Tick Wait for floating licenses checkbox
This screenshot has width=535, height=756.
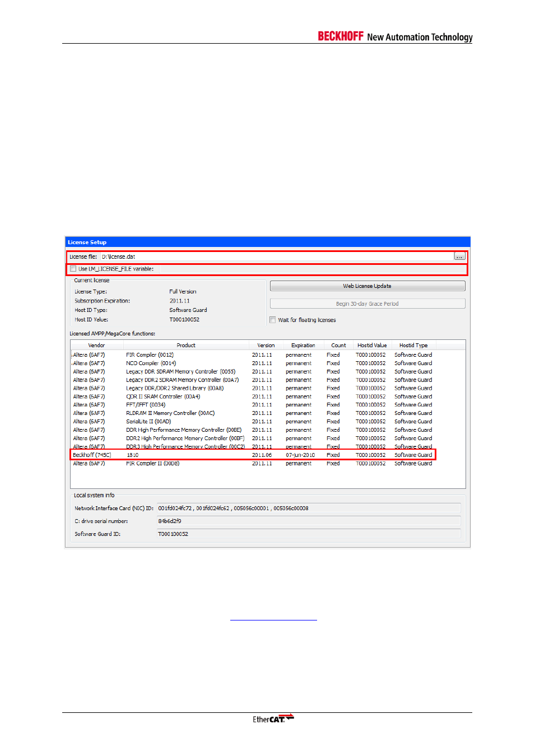point(273,320)
